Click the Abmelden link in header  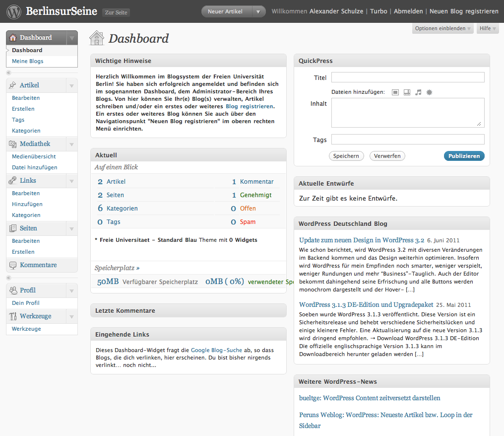[408, 11]
